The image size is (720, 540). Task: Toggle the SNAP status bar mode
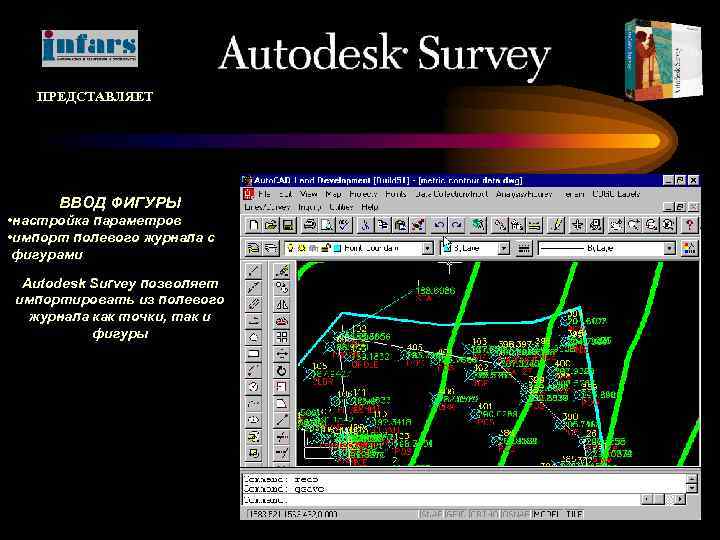[x=432, y=514]
